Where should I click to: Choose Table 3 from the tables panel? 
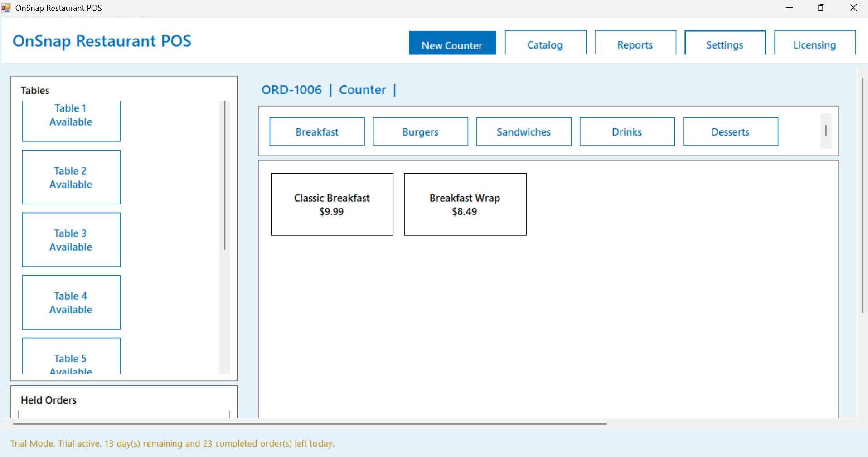coord(71,240)
